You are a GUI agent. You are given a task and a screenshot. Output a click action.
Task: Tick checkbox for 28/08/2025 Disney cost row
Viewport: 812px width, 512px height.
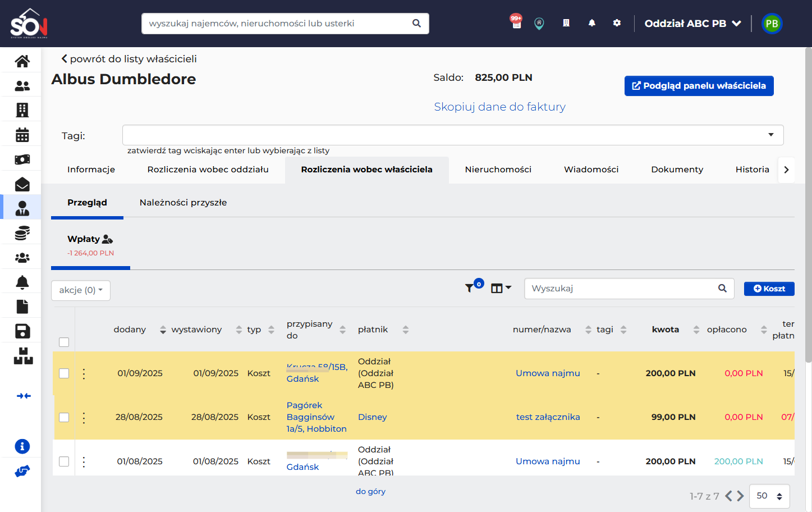pos(64,417)
